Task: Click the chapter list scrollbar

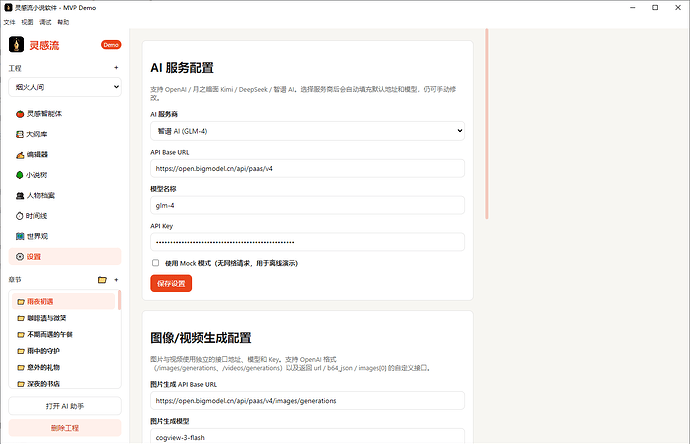Action: 119,300
